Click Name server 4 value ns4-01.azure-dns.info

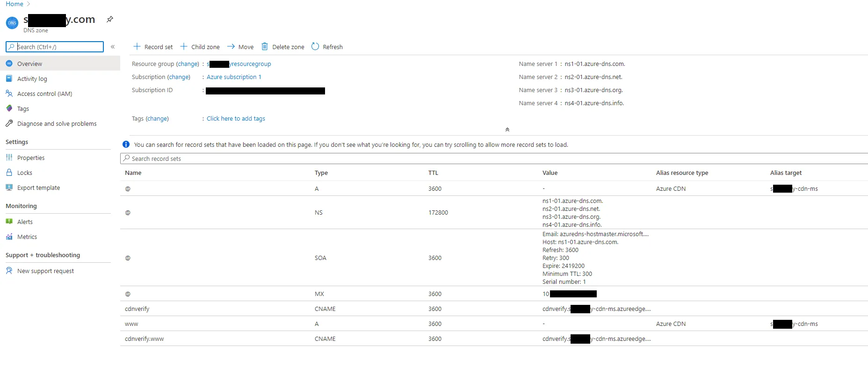click(594, 103)
